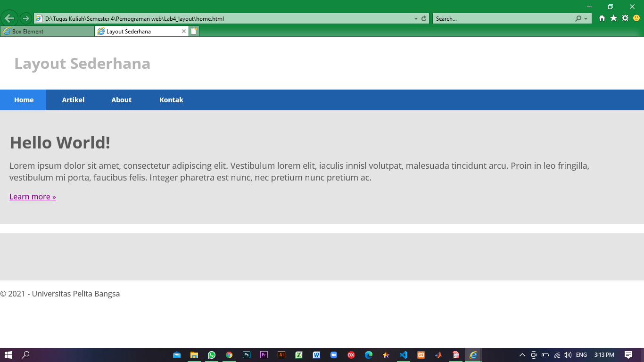Open Visual Studio Code from the taskbar
This screenshot has height=362, width=644.
tap(404, 355)
